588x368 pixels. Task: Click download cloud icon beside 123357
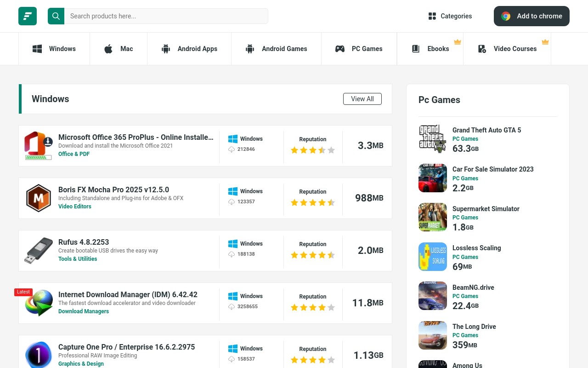point(232,202)
